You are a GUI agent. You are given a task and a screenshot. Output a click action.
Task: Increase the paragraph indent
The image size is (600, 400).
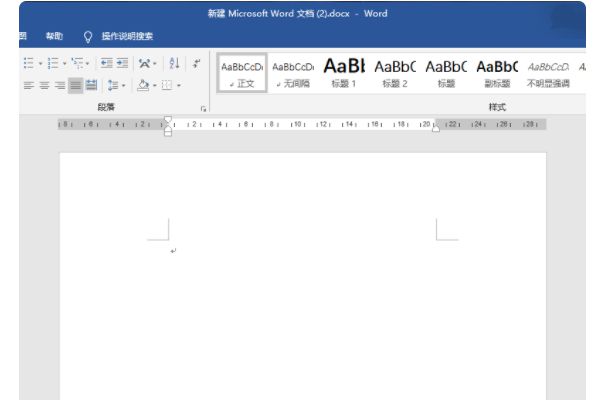click(122, 63)
